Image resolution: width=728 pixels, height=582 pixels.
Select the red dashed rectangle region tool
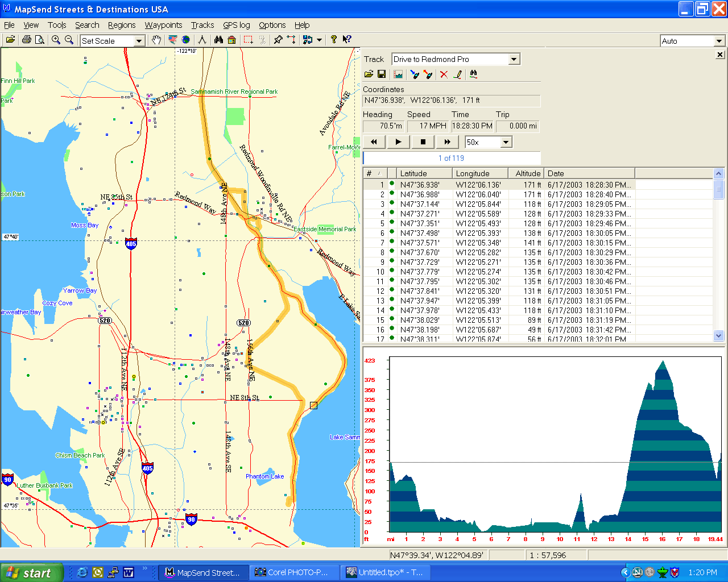[x=248, y=40]
